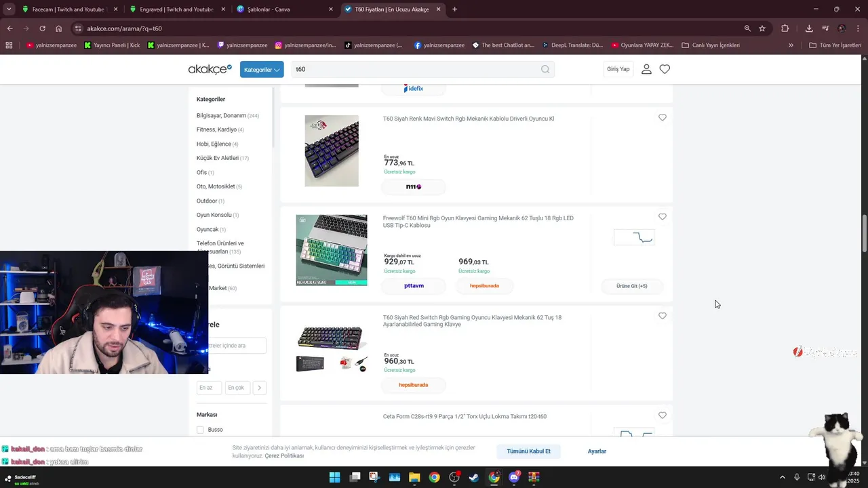Open Tüm Yer İşaretleri folder
The width and height of the screenshot is (868, 488).
point(835,45)
